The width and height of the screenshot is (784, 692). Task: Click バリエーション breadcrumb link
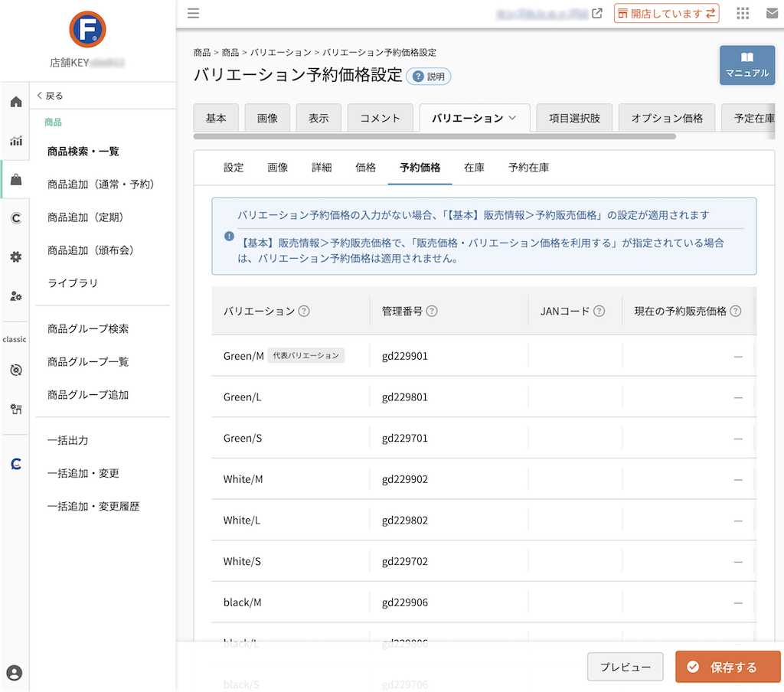pyautogui.click(x=280, y=53)
